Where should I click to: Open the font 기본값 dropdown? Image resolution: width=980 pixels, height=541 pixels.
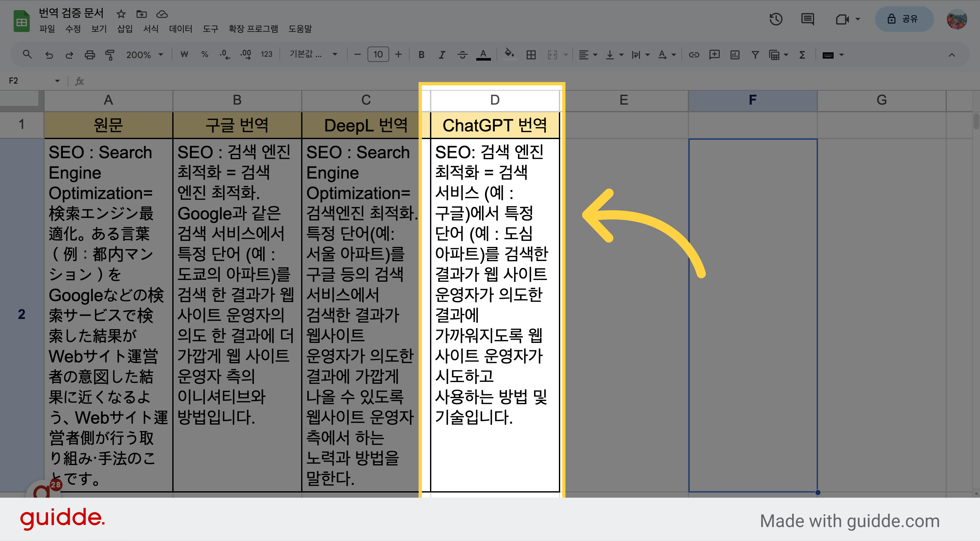(314, 55)
